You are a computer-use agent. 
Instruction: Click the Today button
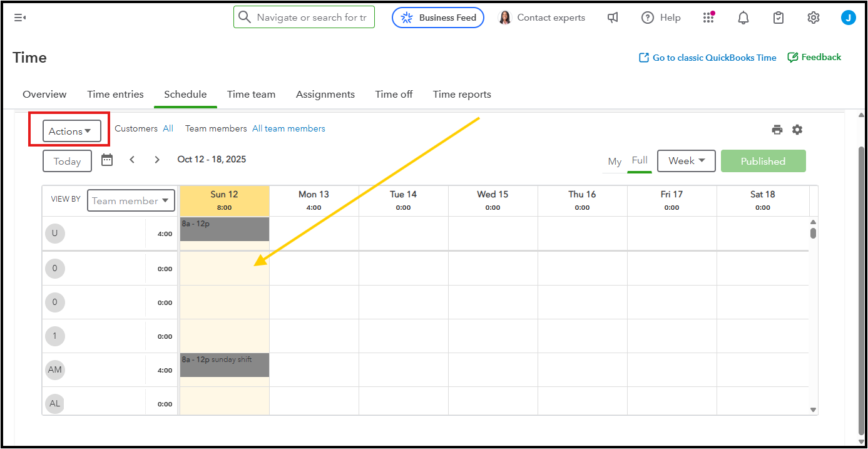coord(67,161)
